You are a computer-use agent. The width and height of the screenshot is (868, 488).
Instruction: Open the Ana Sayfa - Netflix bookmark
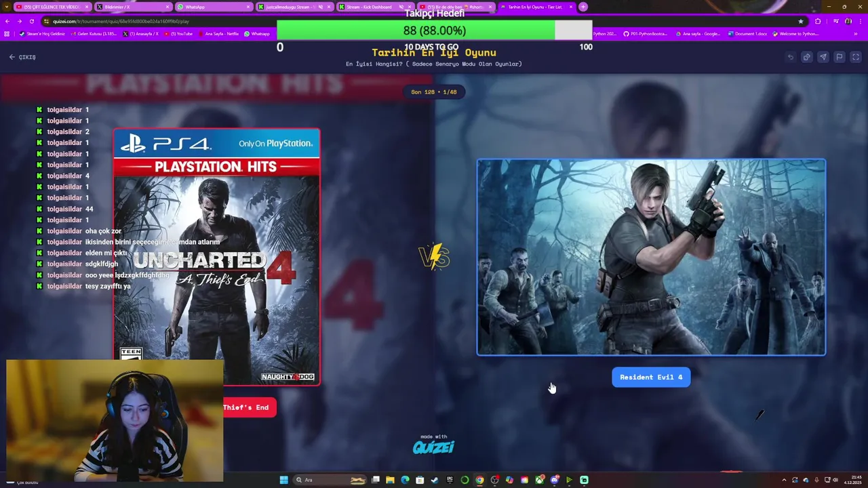coord(219,34)
